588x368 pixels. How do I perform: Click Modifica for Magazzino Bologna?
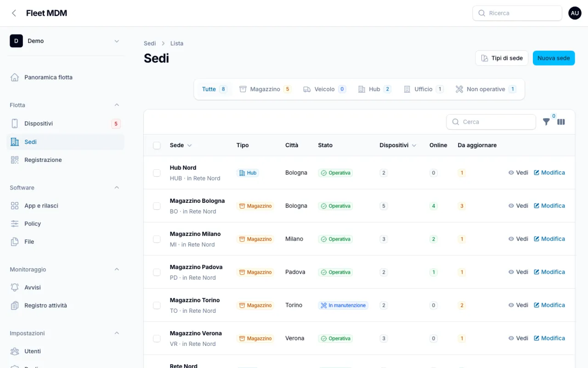pyautogui.click(x=549, y=206)
